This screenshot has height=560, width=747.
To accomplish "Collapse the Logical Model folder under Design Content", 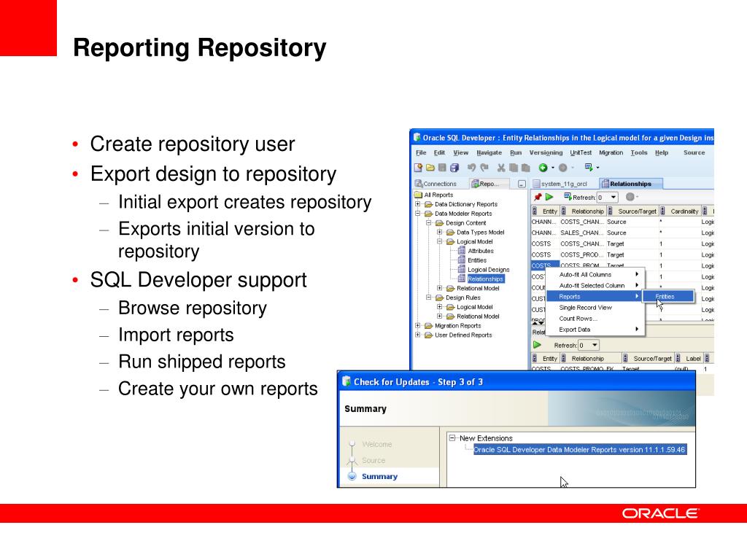I will click(x=440, y=241).
